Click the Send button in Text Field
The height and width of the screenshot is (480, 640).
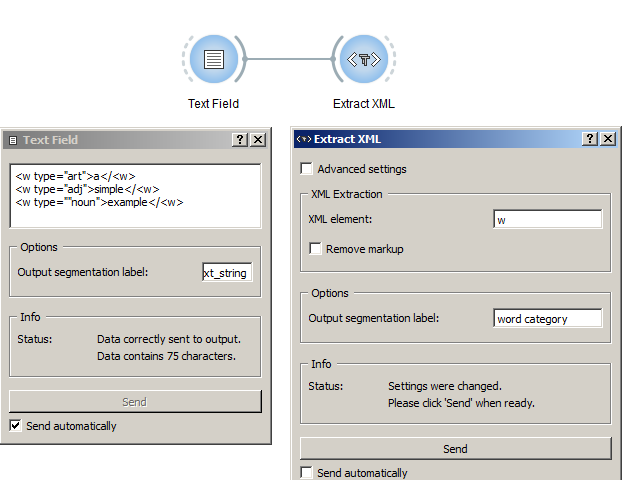[x=135, y=402]
